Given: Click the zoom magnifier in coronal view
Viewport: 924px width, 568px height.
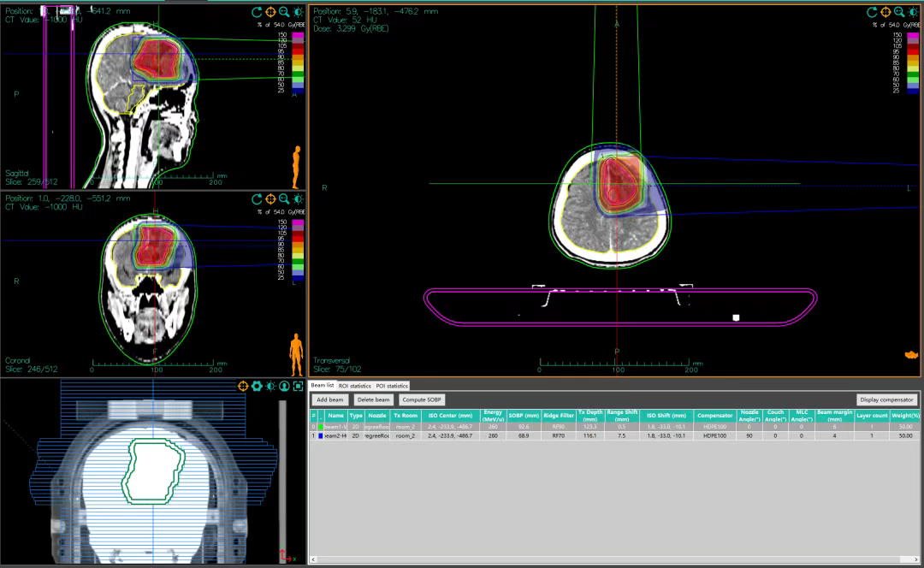Looking at the screenshot, I should [284, 198].
